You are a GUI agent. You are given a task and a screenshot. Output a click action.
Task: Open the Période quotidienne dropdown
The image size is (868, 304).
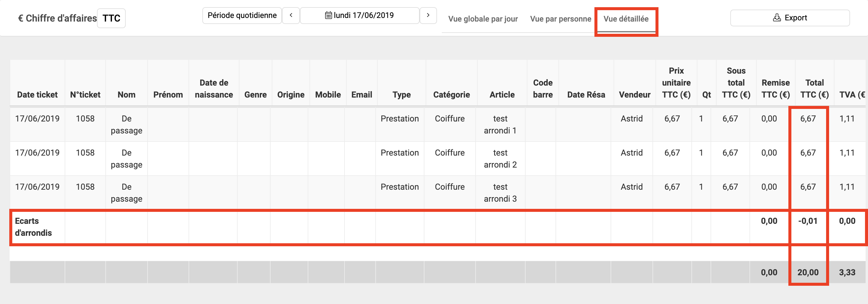tap(242, 16)
